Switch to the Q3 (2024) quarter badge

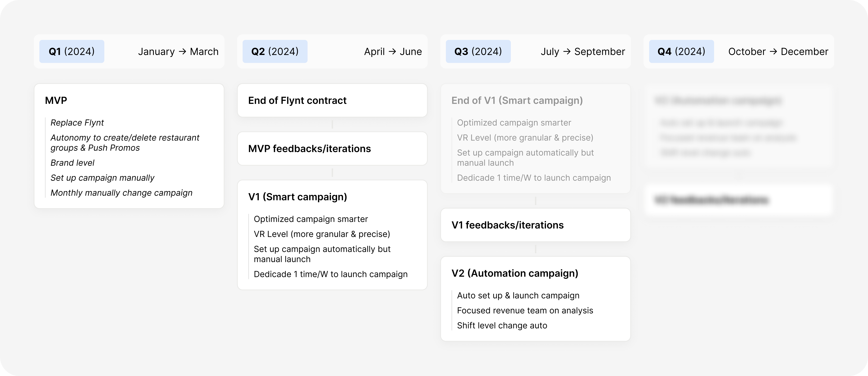(x=478, y=52)
